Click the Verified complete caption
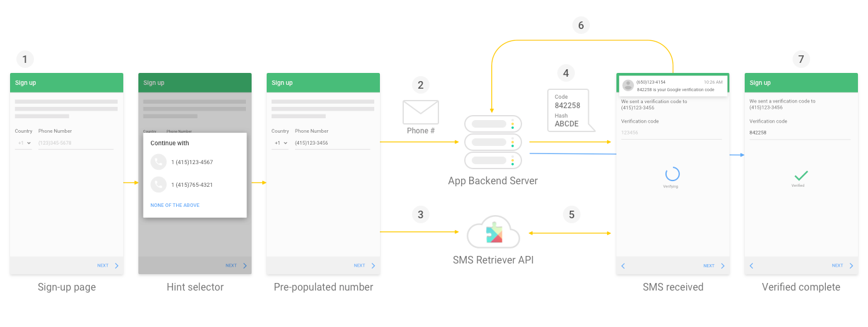Viewport: 868px width, 327px height. pyautogui.click(x=801, y=287)
